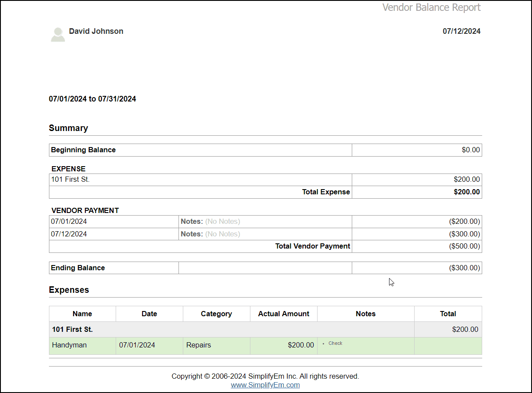Open the www.SimplifyEm.com link
Screen dimensions: 532x393
click(265, 385)
